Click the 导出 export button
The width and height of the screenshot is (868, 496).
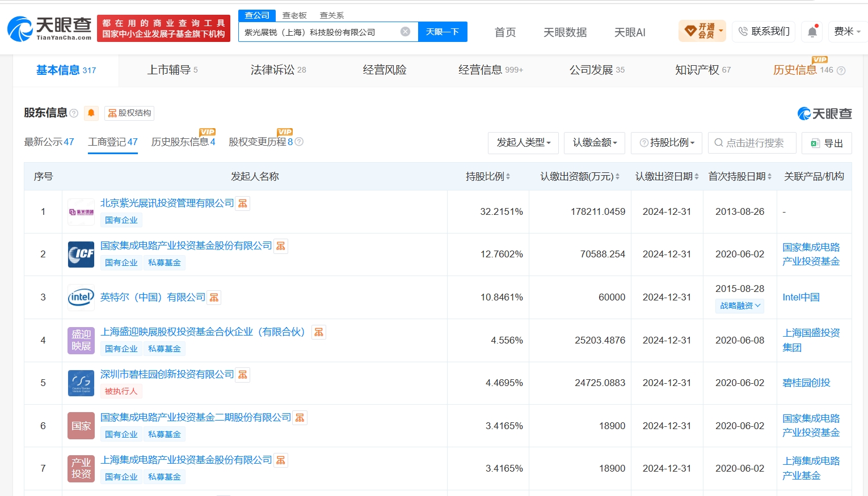(x=827, y=143)
